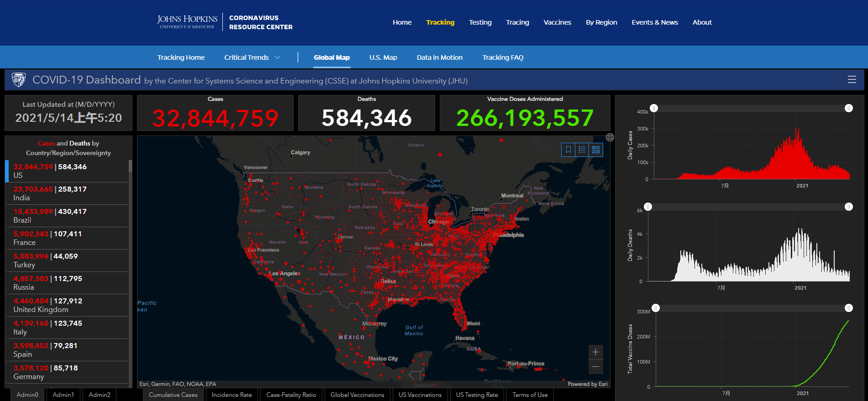Open the Tracking FAQ link
Image resolution: width=868 pixels, height=401 pixels.
pyautogui.click(x=503, y=57)
